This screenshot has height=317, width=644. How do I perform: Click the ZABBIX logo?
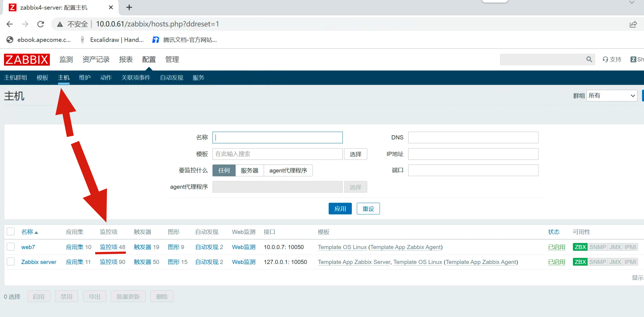click(27, 59)
